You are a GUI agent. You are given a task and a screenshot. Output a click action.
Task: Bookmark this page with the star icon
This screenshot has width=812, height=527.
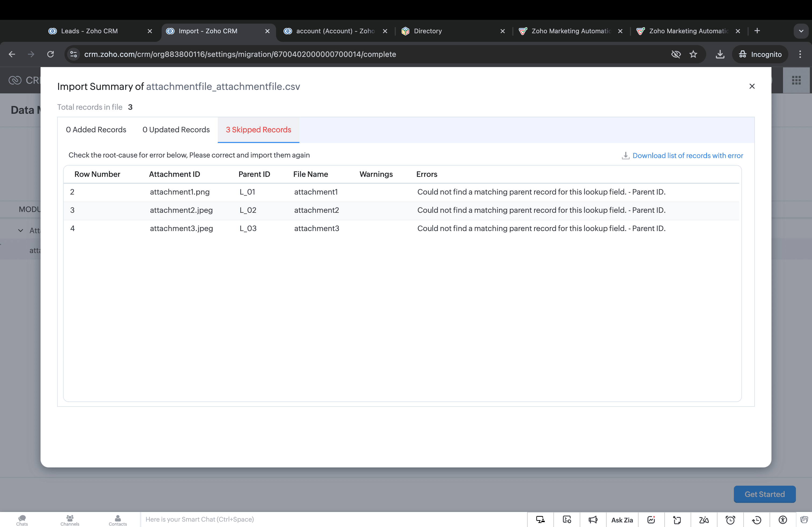[693, 54]
